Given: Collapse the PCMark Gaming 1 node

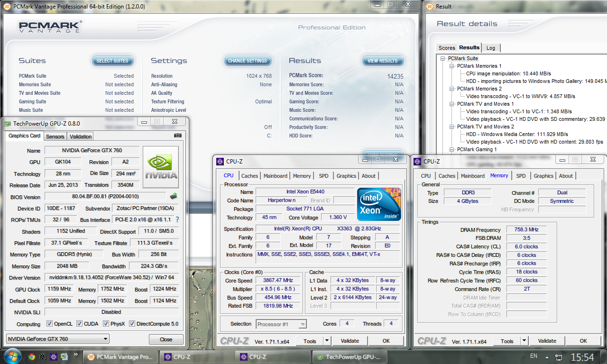Looking at the screenshot, I should (452, 149).
